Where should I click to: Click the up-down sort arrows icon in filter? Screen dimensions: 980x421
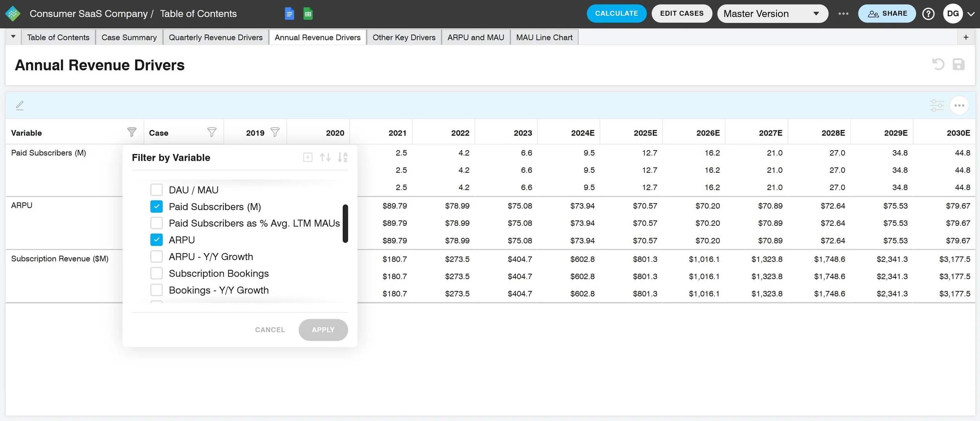pyautogui.click(x=325, y=157)
